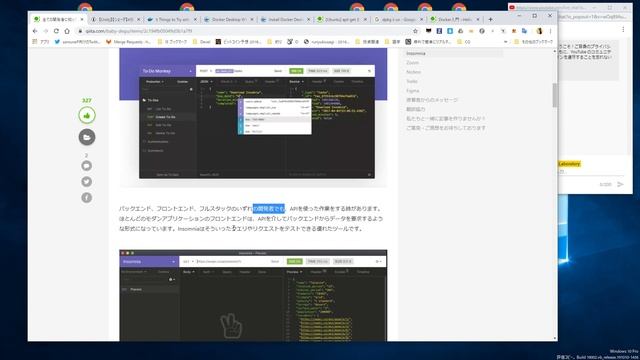
Task: Click the light-blue B extension icon
Action: 450,31
